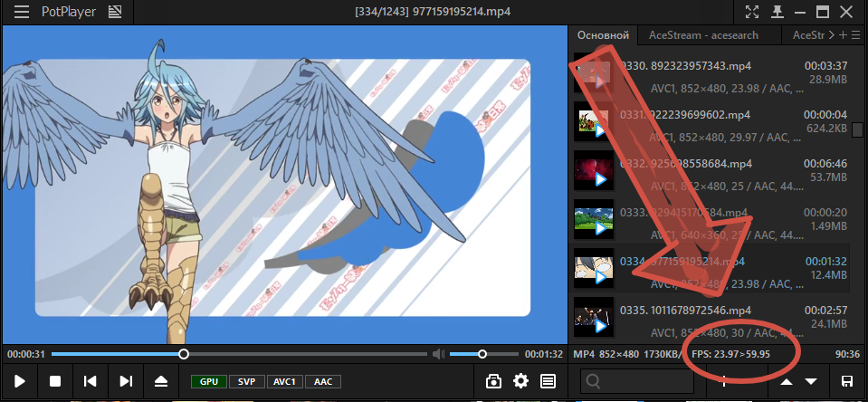Image resolution: width=868 pixels, height=402 pixels.
Task: Open the PotPlayer title menu
Action: [69, 12]
